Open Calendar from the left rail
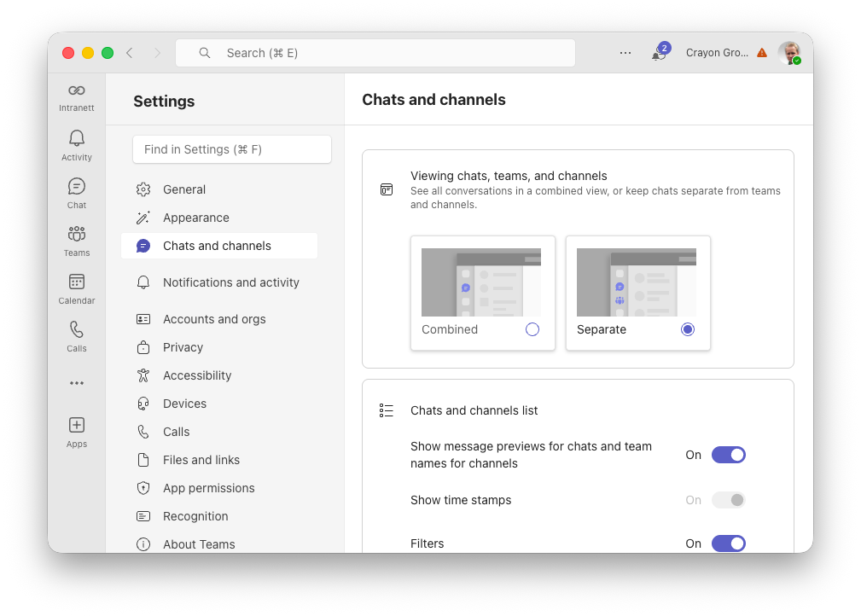The width and height of the screenshot is (861, 616). point(77,287)
